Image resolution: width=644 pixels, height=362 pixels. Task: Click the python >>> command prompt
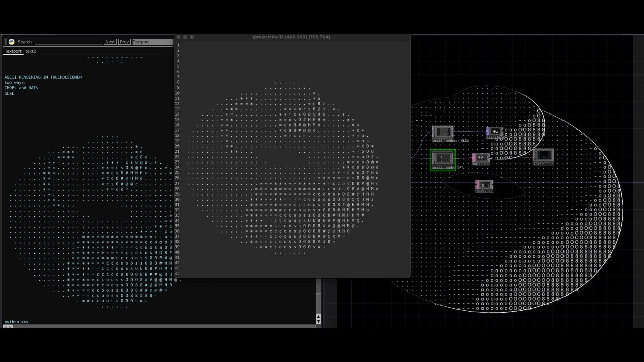click(x=16, y=322)
